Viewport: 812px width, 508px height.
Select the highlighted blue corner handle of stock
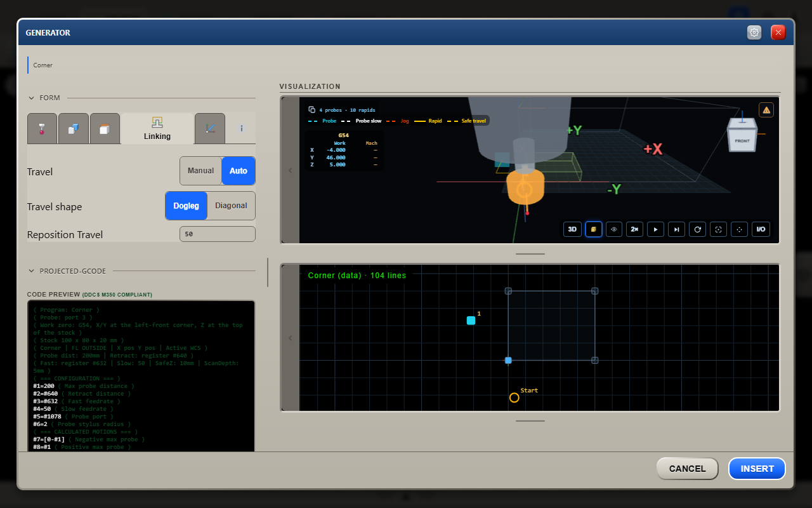click(x=508, y=361)
